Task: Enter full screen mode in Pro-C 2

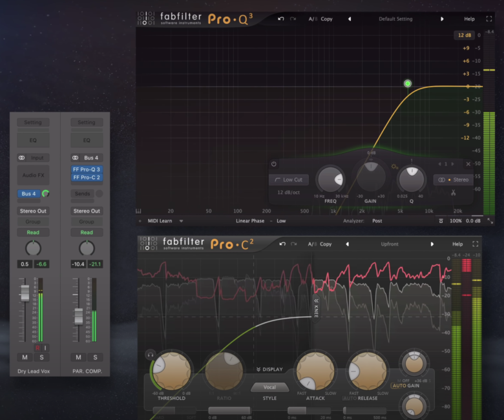Action: pos(476,244)
